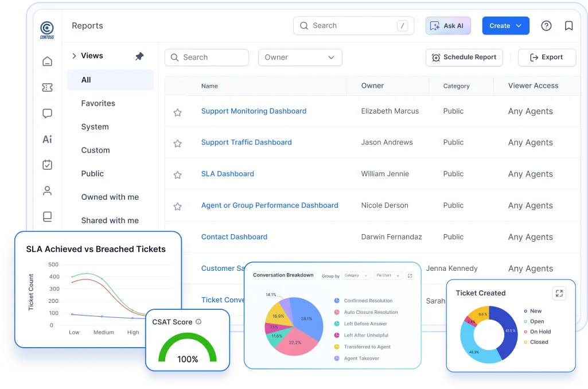Open the Knowledge Base book icon in the sidebar
Viewport: 588px width, 389px height.
(x=47, y=216)
